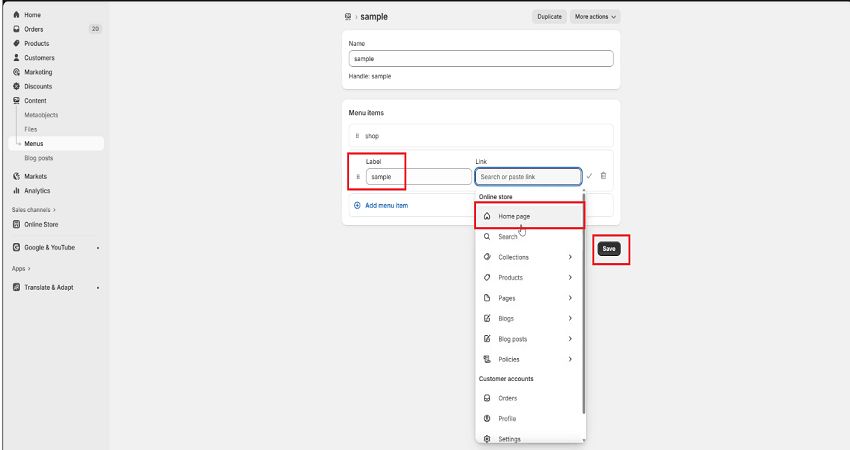Select Home page link option
The image size is (850, 450).
pyautogui.click(x=530, y=216)
